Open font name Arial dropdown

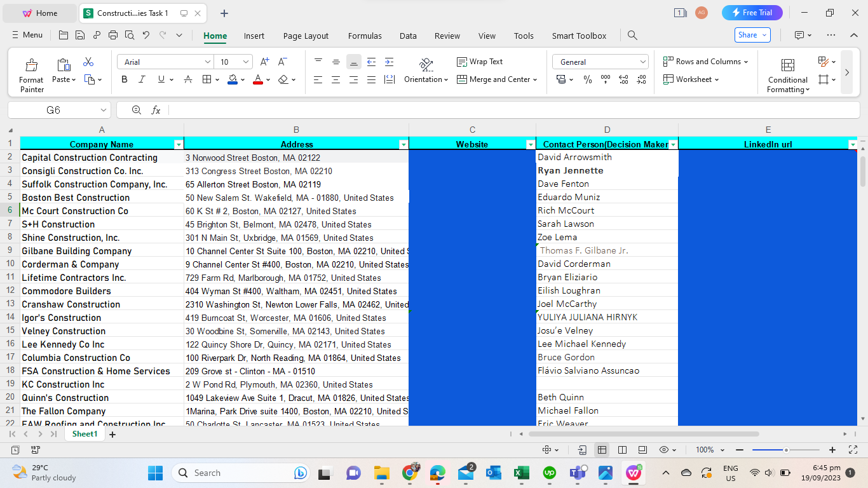pyautogui.click(x=208, y=62)
